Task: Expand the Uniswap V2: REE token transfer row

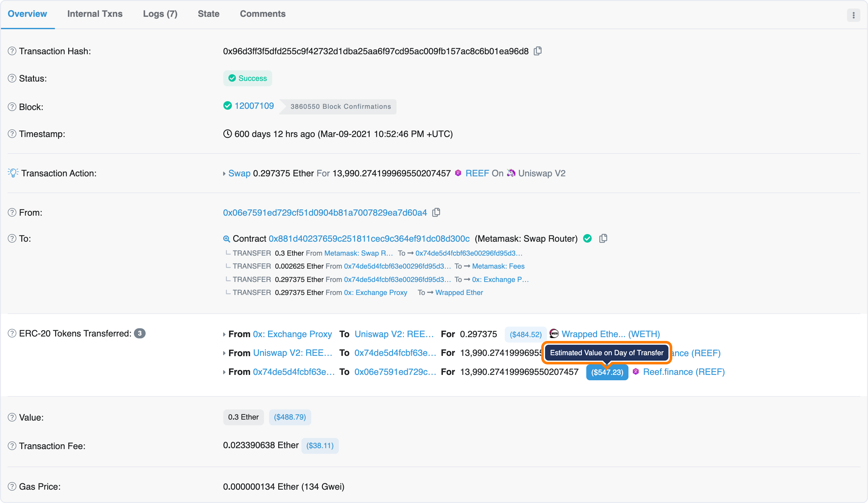Action: [224, 353]
